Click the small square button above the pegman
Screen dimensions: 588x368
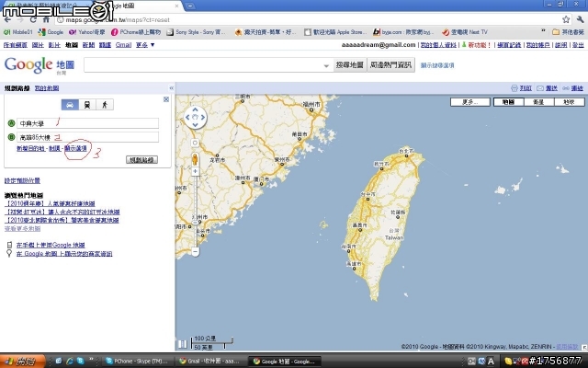[x=195, y=144]
